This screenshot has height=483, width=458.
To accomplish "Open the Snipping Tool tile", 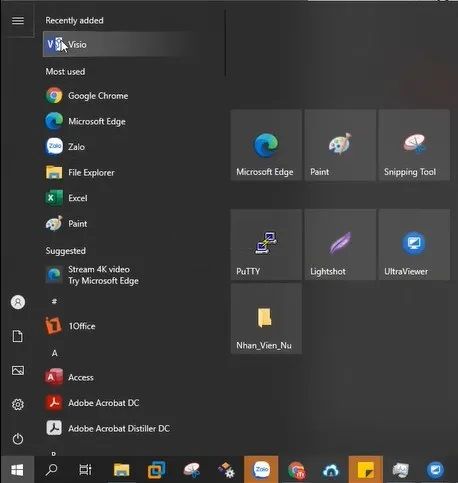I will [x=414, y=145].
